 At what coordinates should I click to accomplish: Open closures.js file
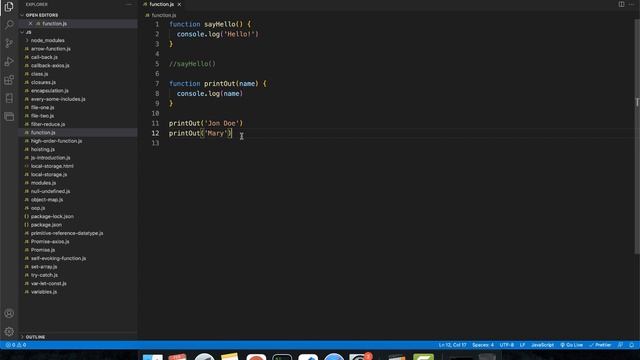[43, 82]
